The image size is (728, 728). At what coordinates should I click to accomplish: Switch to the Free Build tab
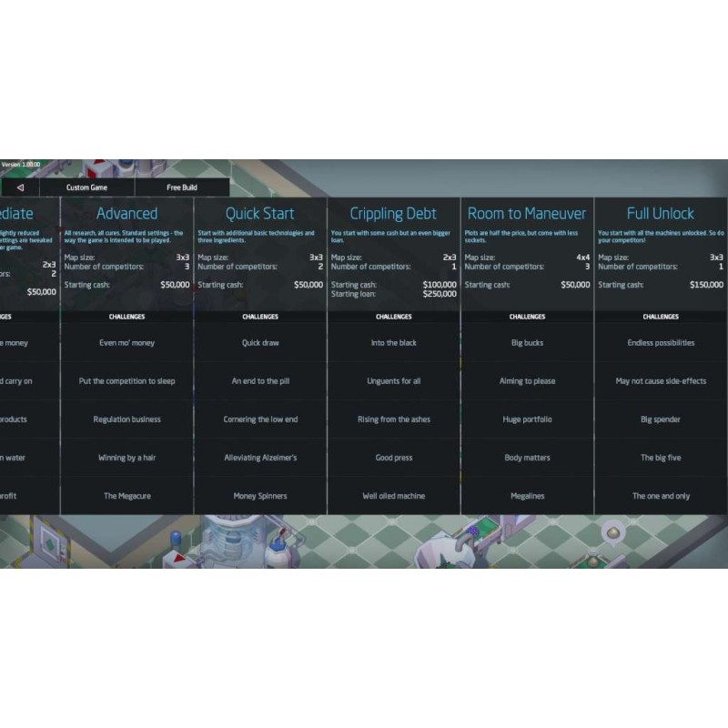181,187
